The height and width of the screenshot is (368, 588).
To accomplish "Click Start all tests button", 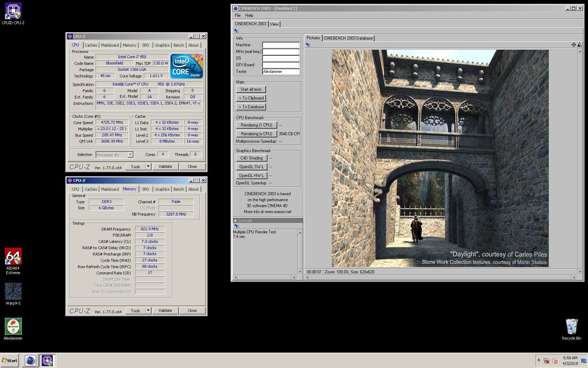I will pos(251,89).
